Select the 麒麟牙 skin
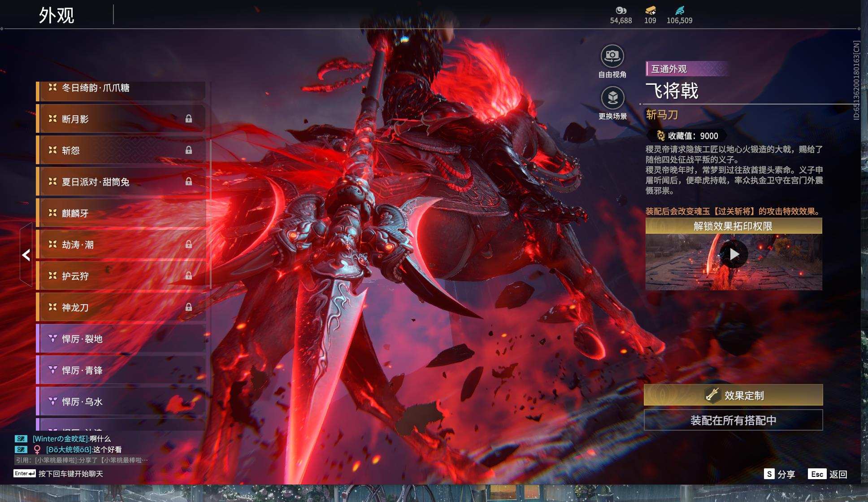 pos(121,213)
